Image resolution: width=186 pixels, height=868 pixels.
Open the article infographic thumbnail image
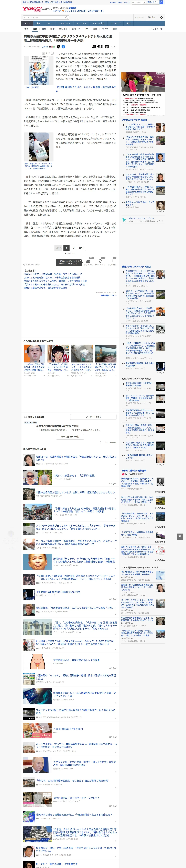coord(39,71)
